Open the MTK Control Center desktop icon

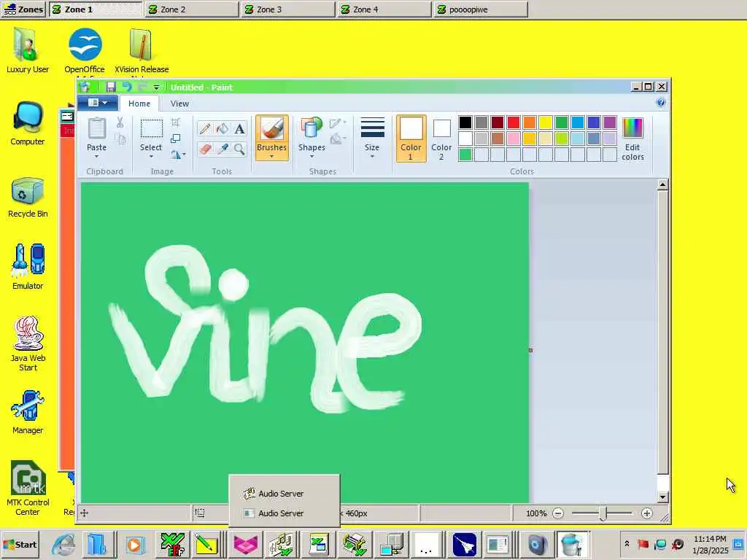28,488
